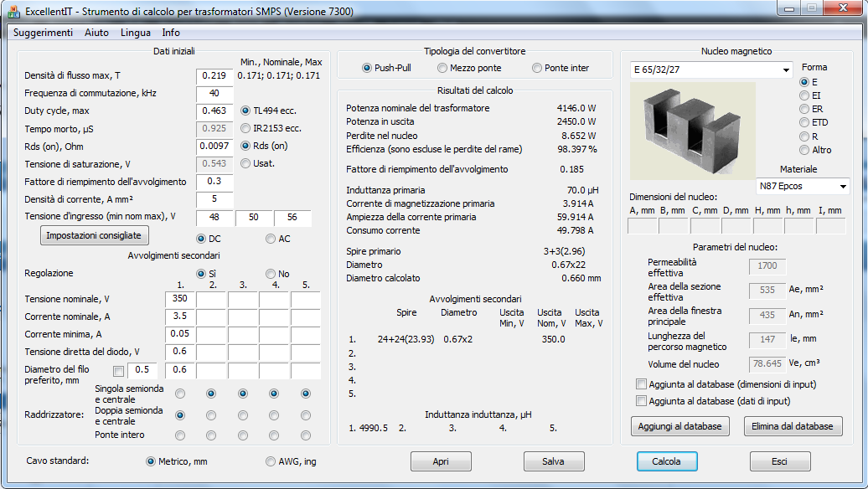Screen dimensions: 868x489
Task: Click the ExcellentIT app icon in title bar
Action: click(x=13, y=11)
